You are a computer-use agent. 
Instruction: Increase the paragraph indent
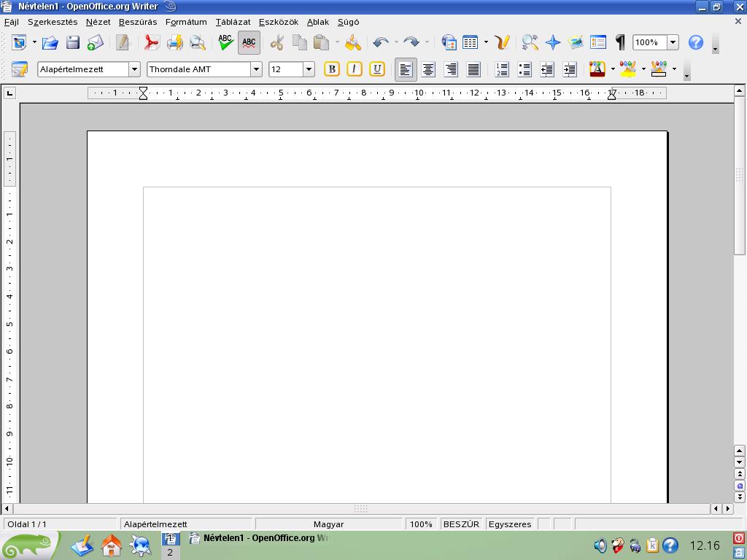[569, 69]
